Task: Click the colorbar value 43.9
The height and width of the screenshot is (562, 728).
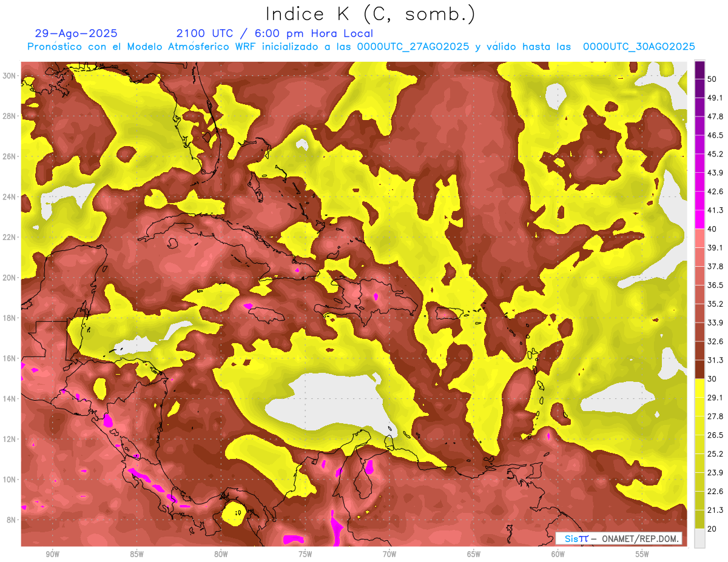Action: [x=715, y=173]
